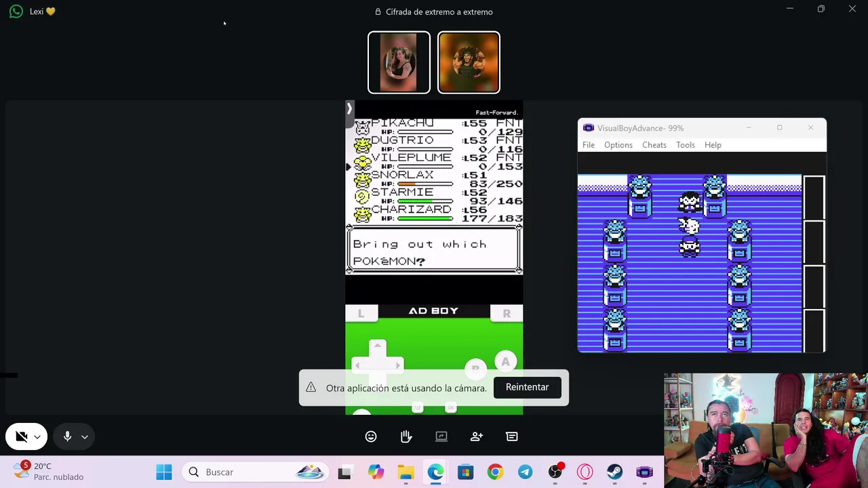Tap the R shoulder button on emulator
This screenshot has width=868, height=488.
tap(507, 312)
